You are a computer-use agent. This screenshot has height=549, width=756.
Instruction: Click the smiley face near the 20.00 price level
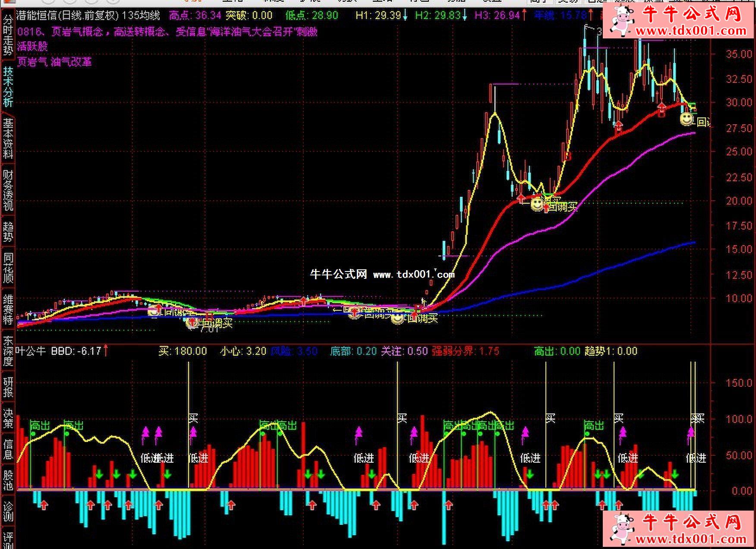[536, 204]
